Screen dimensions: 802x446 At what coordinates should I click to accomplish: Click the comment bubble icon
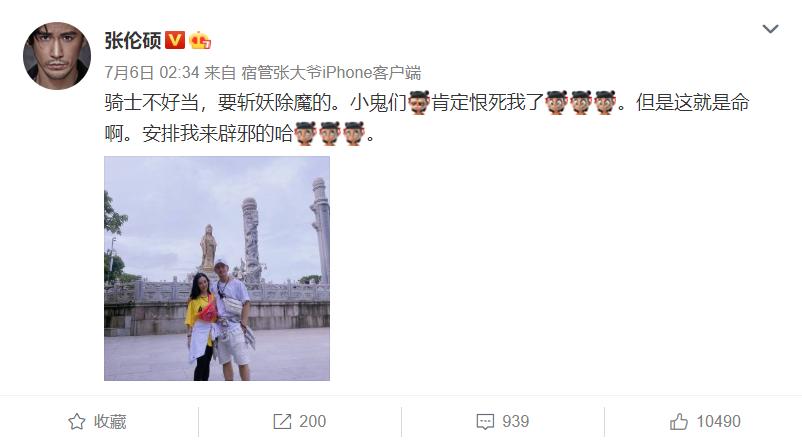coord(485,422)
